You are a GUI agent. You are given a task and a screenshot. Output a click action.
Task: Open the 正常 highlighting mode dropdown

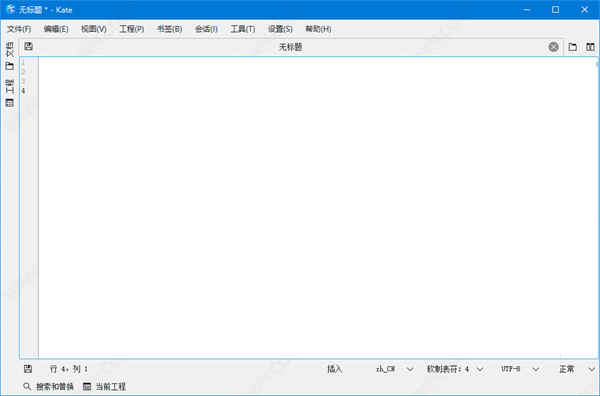[x=577, y=369]
